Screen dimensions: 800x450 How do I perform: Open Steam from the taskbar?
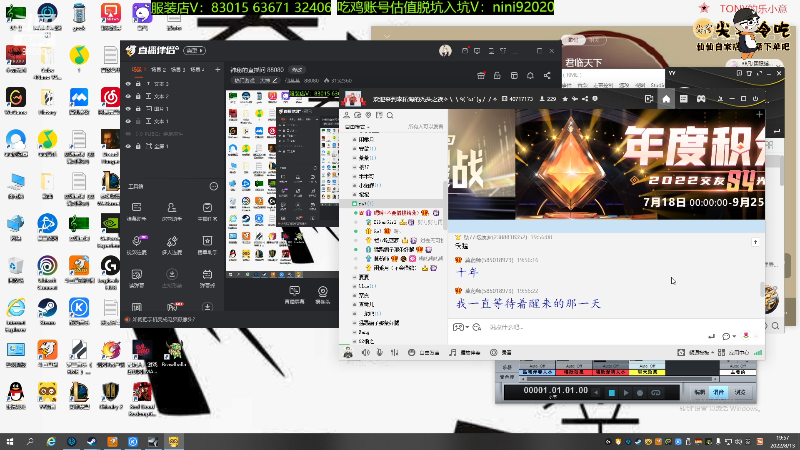92,441
